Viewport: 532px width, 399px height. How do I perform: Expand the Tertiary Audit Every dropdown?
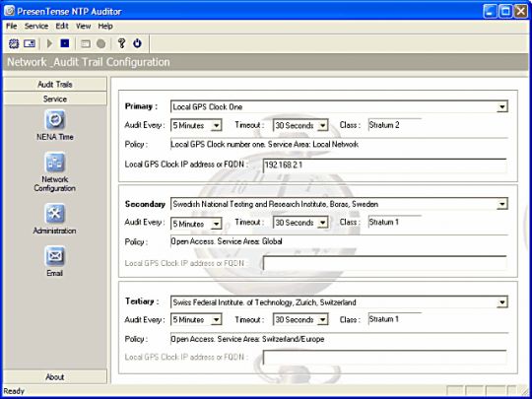coord(216,320)
